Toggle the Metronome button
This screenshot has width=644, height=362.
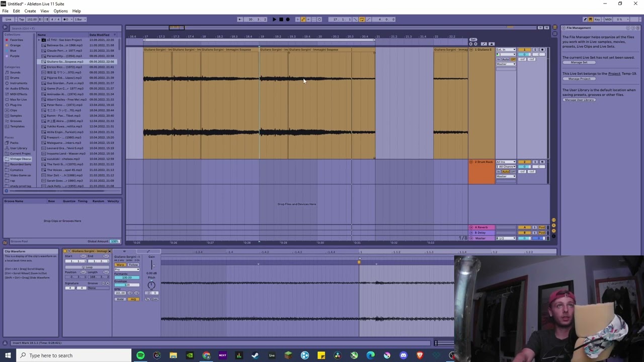pyautogui.click(x=67, y=20)
